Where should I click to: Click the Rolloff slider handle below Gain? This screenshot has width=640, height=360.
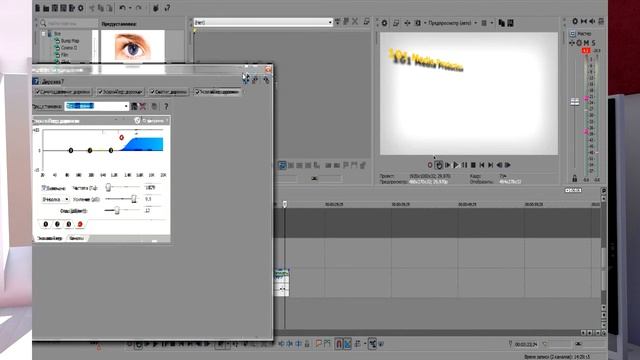click(117, 210)
